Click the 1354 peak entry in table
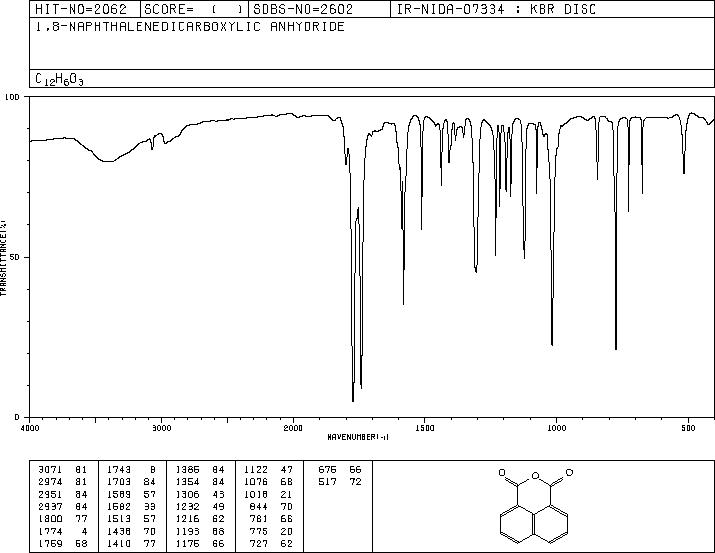This screenshot has height=553, width=715. pos(200,482)
